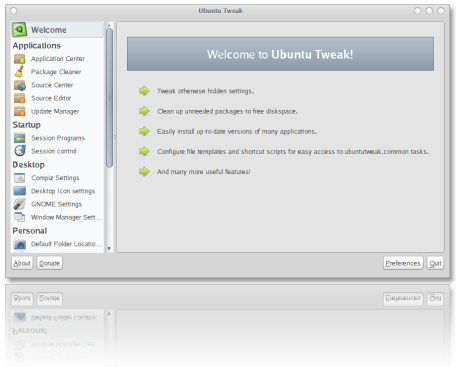456x367 pixels.
Task: Open Default Folder Locations entry
Action: coord(57,244)
